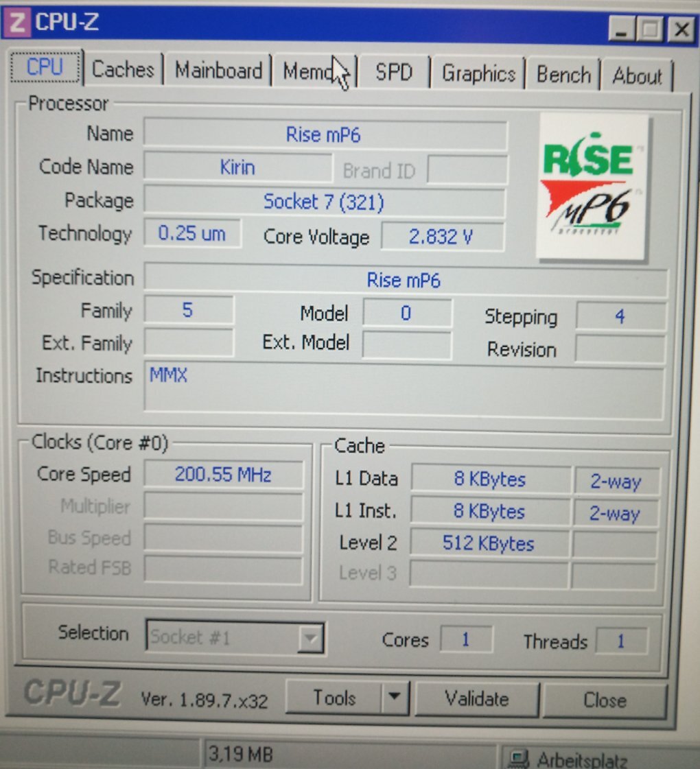
Task: Click the empty Multiplier field
Action: (223, 507)
